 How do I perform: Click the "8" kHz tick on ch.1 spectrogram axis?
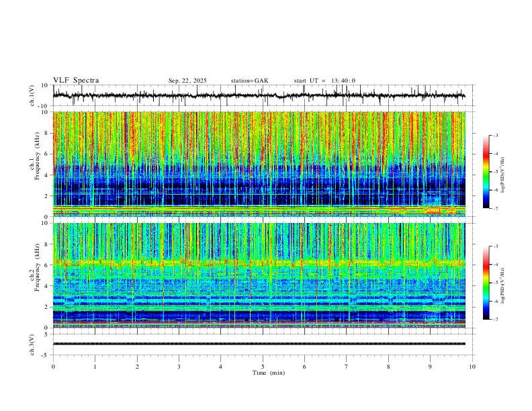tap(47, 133)
